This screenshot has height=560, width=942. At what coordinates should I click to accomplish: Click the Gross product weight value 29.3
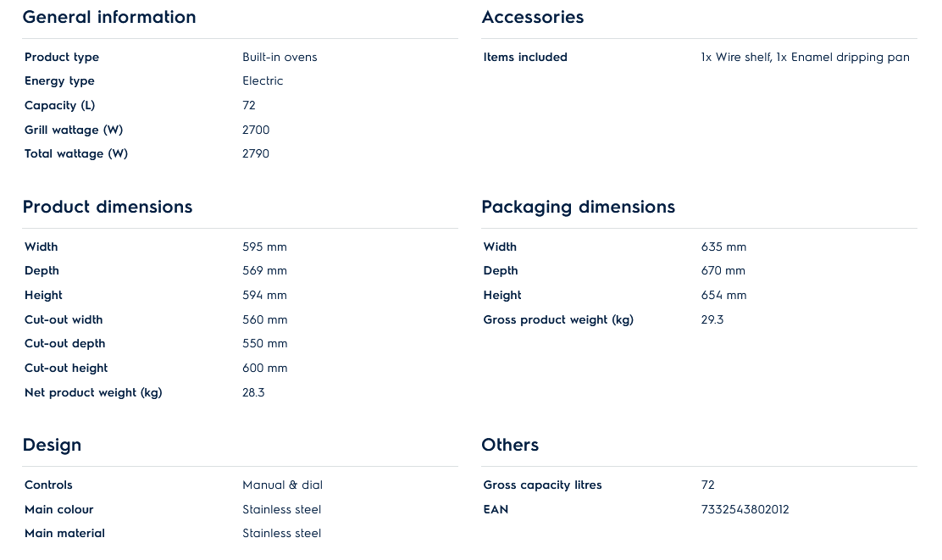(712, 319)
